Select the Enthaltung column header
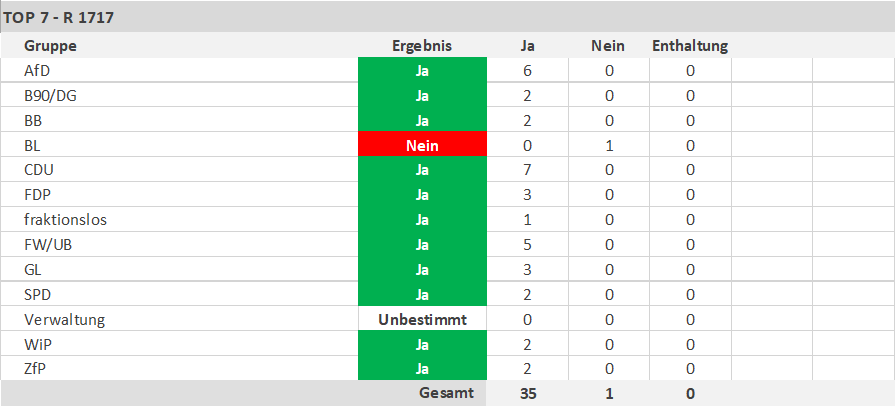 pyautogui.click(x=690, y=46)
